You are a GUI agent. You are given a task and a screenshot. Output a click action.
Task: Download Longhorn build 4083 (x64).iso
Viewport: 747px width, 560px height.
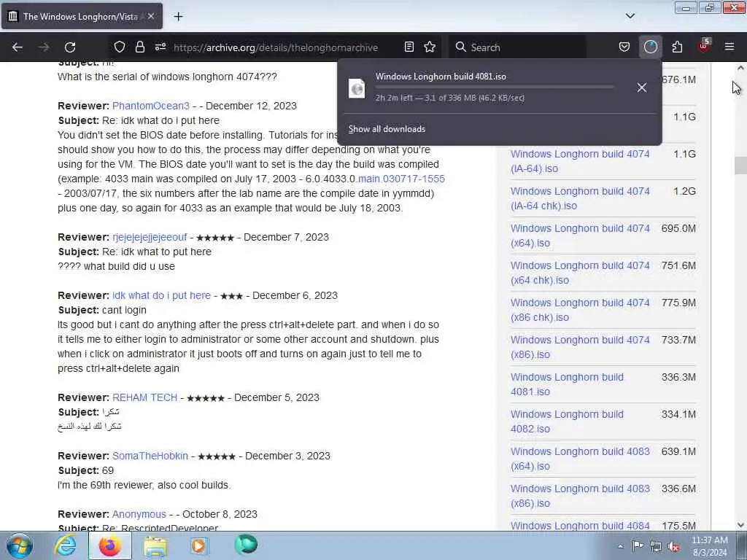click(580, 458)
